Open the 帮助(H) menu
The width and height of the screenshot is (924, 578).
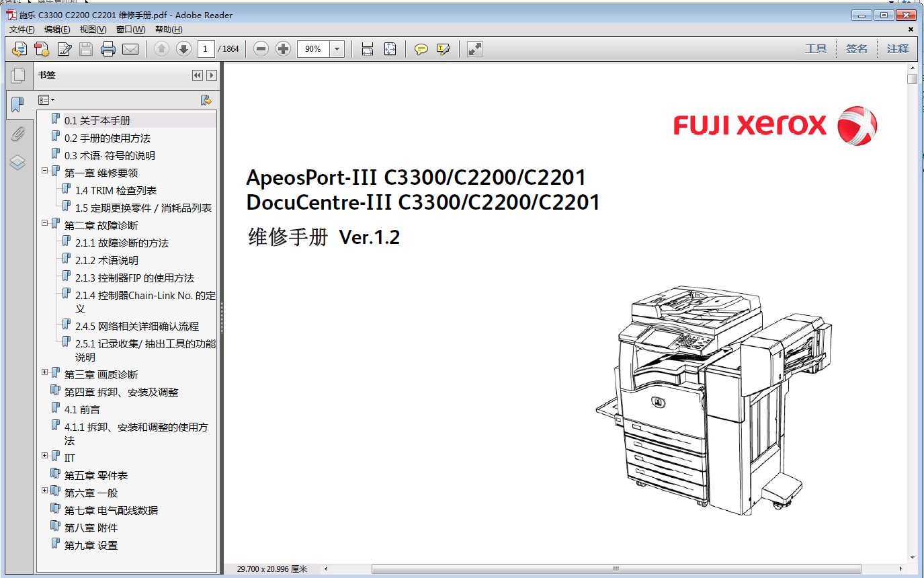click(169, 30)
